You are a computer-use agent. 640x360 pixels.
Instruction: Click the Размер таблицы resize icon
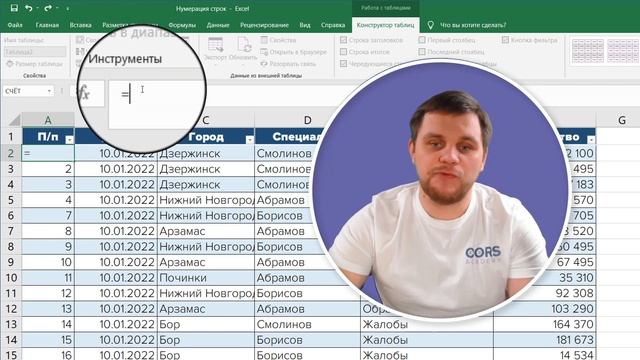10,64
